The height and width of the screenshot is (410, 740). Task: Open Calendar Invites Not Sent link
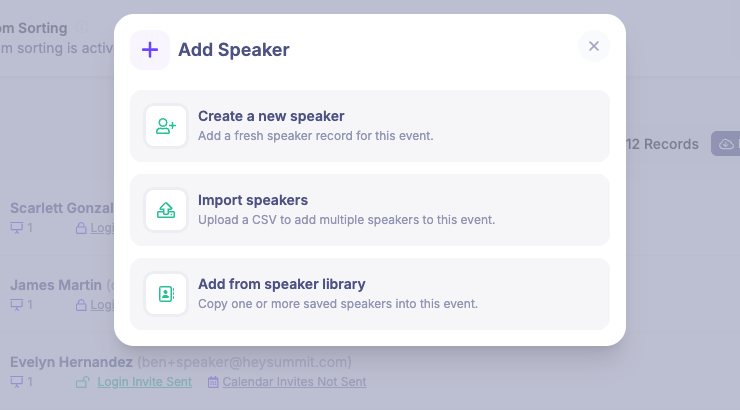(x=294, y=382)
